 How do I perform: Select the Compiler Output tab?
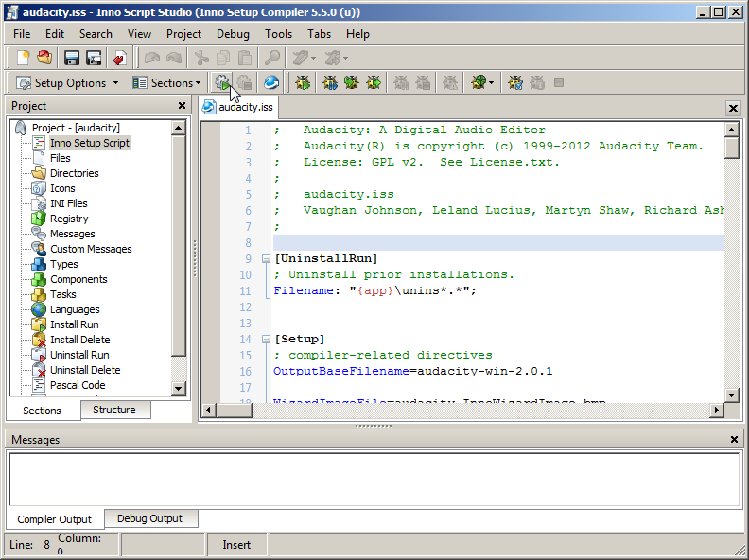(x=55, y=519)
